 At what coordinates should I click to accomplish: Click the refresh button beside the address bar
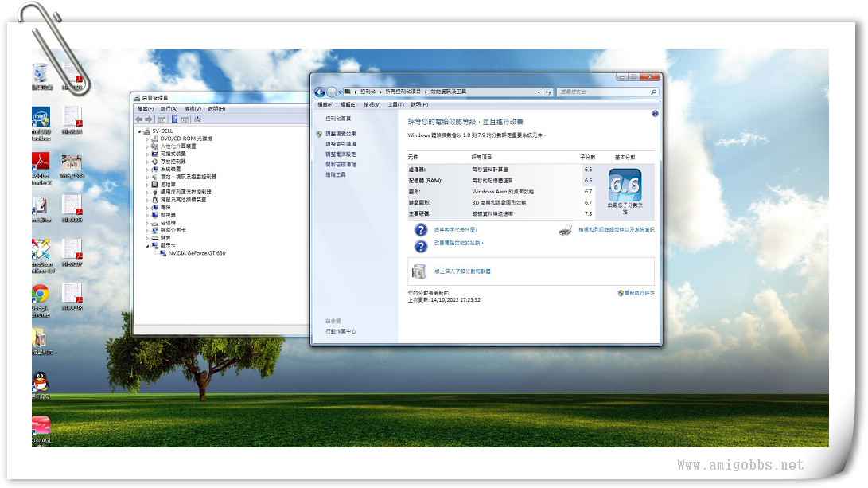click(549, 92)
